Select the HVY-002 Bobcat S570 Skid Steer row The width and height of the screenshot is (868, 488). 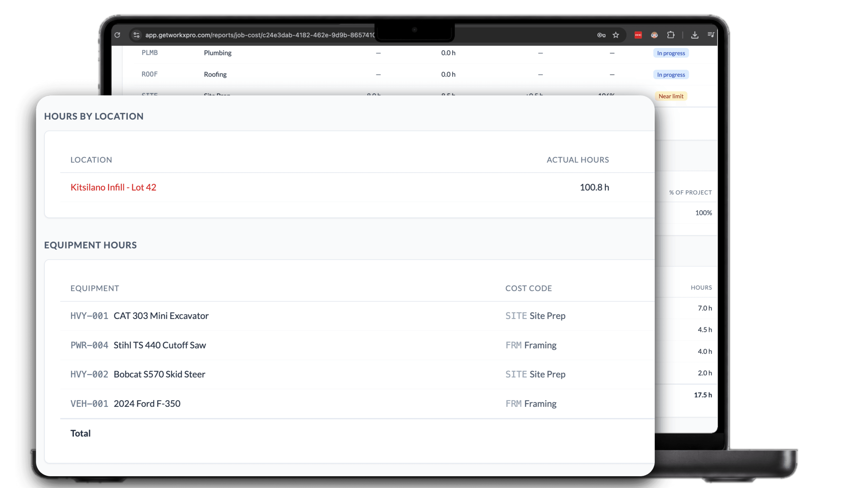(x=357, y=375)
